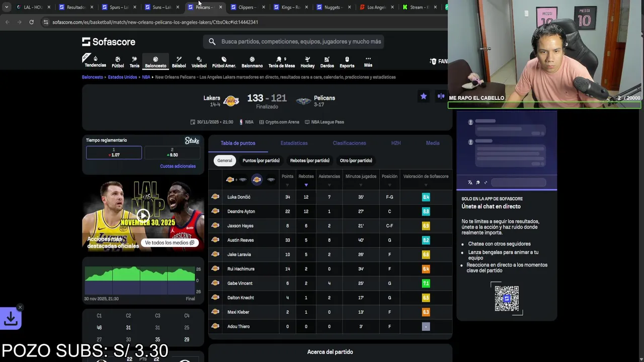Click the Sofascore logo
Viewport: 644px width, 362px height.
click(x=109, y=42)
